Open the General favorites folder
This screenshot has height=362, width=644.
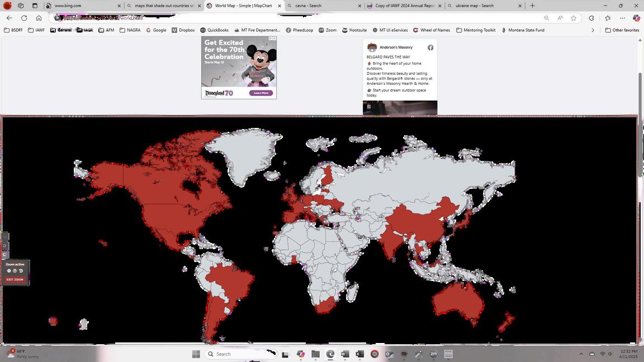tap(61, 30)
